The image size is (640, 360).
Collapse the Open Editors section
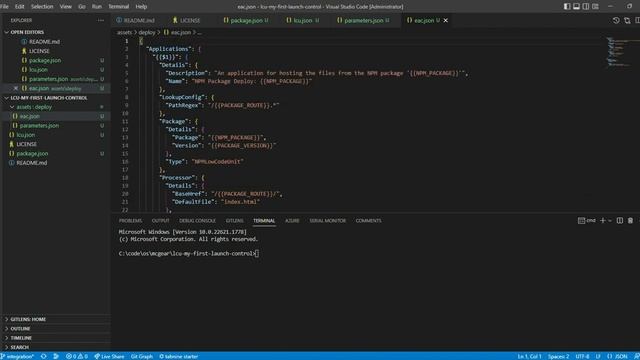click(x=56, y=32)
